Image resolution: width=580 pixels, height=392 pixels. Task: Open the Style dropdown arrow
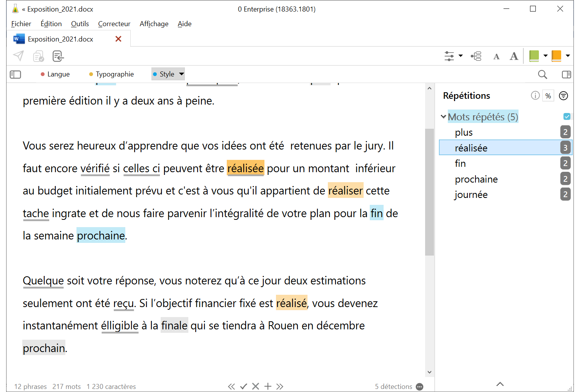181,74
